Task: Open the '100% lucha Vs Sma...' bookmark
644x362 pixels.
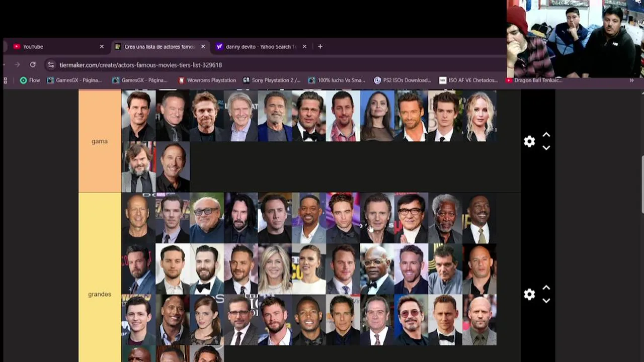Action: click(337, 80)
